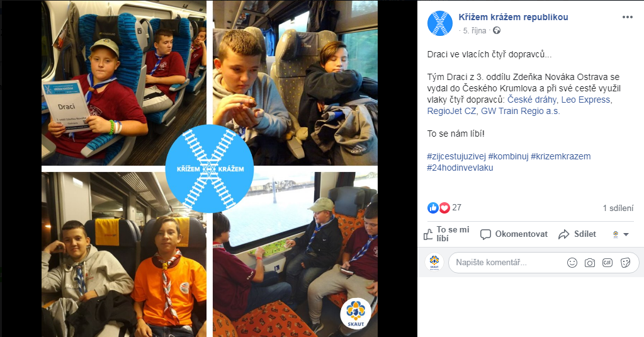Click the red heart reaction icon
The width and height of the screenshot is (644, 337).
pyautogui.click(x=444, y=208)
